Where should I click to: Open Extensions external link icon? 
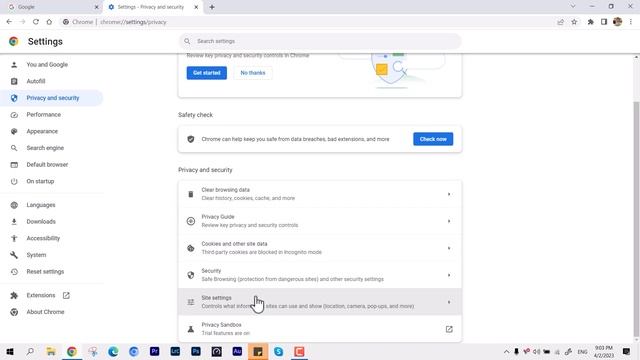(x=66, y=295)
